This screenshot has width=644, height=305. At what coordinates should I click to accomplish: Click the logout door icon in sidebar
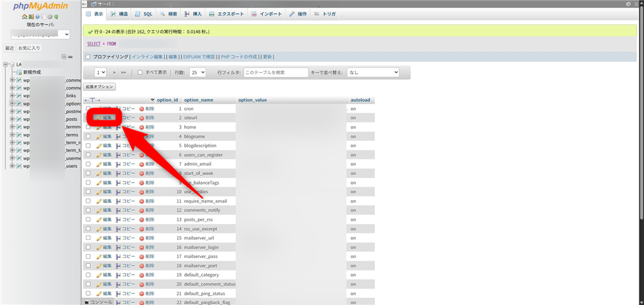click(x=31, y=17)
